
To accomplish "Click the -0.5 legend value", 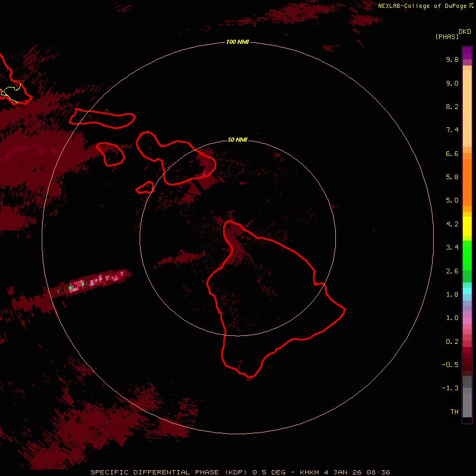I will coord(450,365).
